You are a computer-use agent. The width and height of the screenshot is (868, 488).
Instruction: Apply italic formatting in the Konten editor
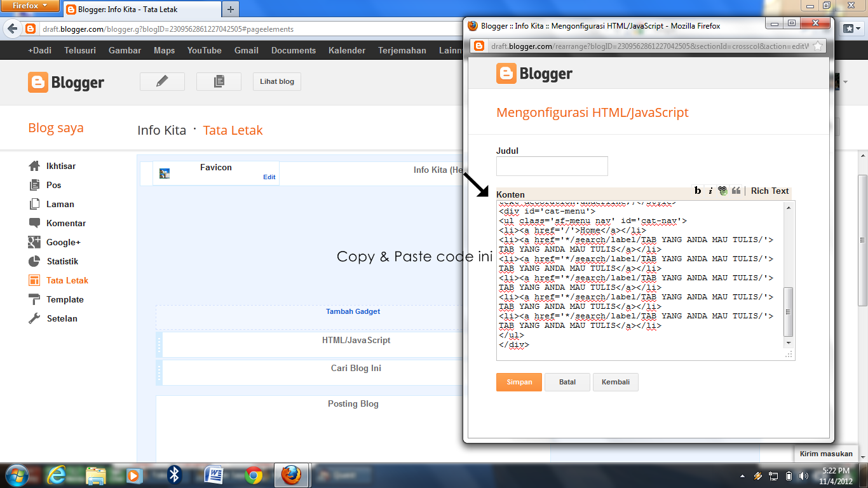(710, 191)
